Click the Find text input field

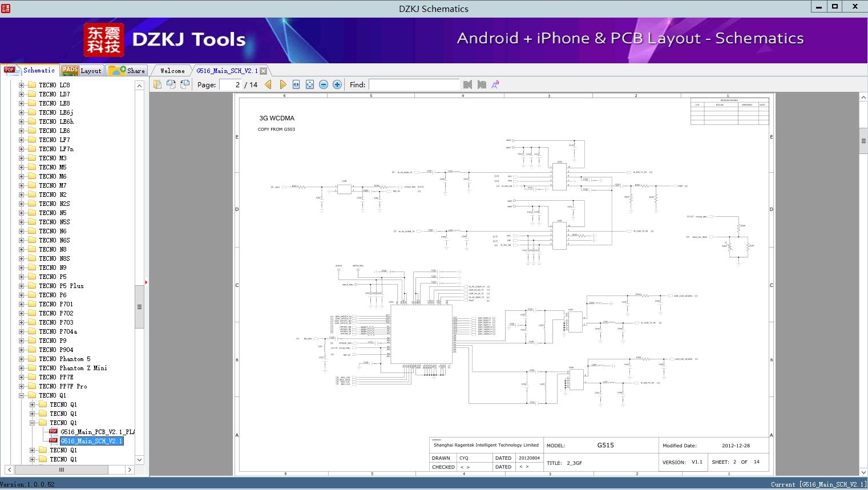point(414,84)
